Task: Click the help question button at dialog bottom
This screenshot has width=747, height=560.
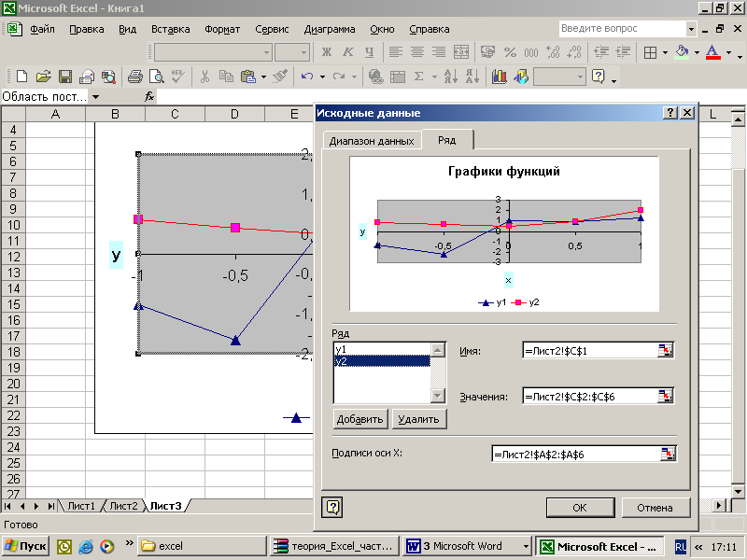Action: point(332,507)
